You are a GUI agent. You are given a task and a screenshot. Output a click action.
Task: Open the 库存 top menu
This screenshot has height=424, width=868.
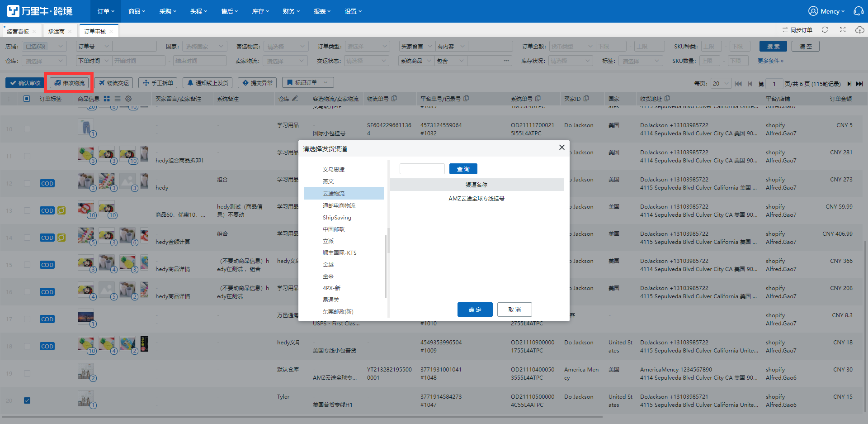pos(260,11)
